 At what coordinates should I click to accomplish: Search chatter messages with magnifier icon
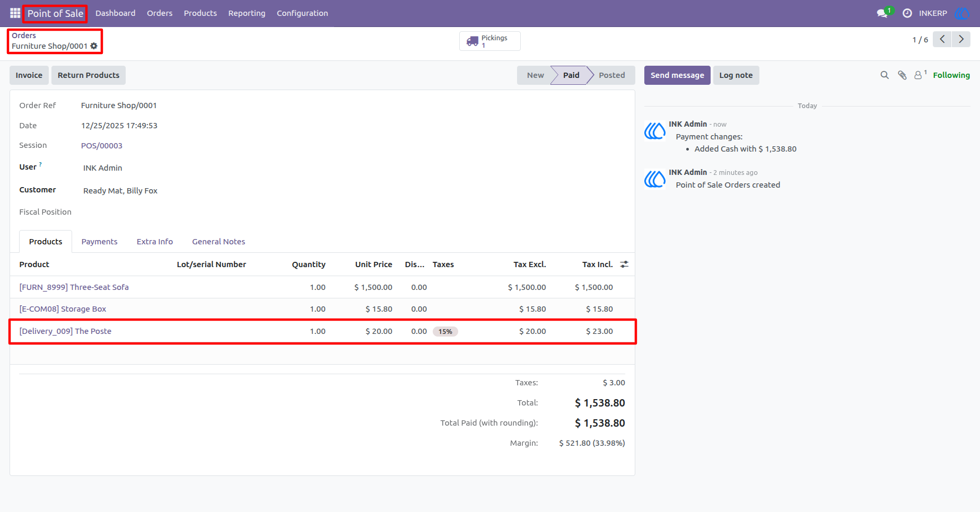885,75
